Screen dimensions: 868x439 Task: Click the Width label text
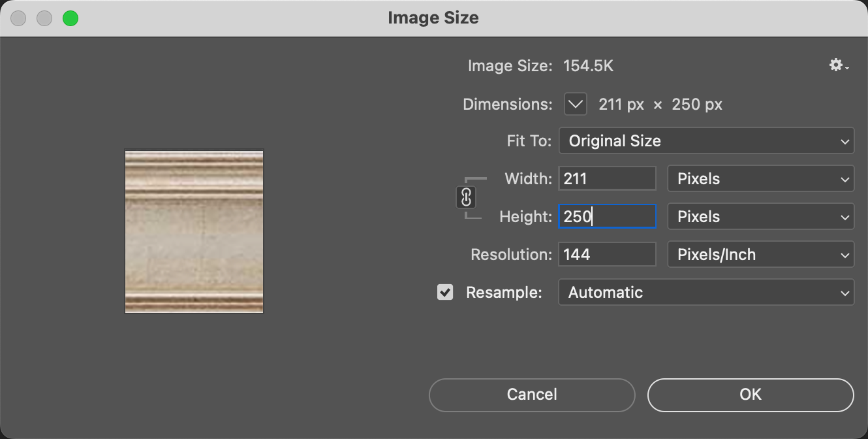(x=528, y=179)
